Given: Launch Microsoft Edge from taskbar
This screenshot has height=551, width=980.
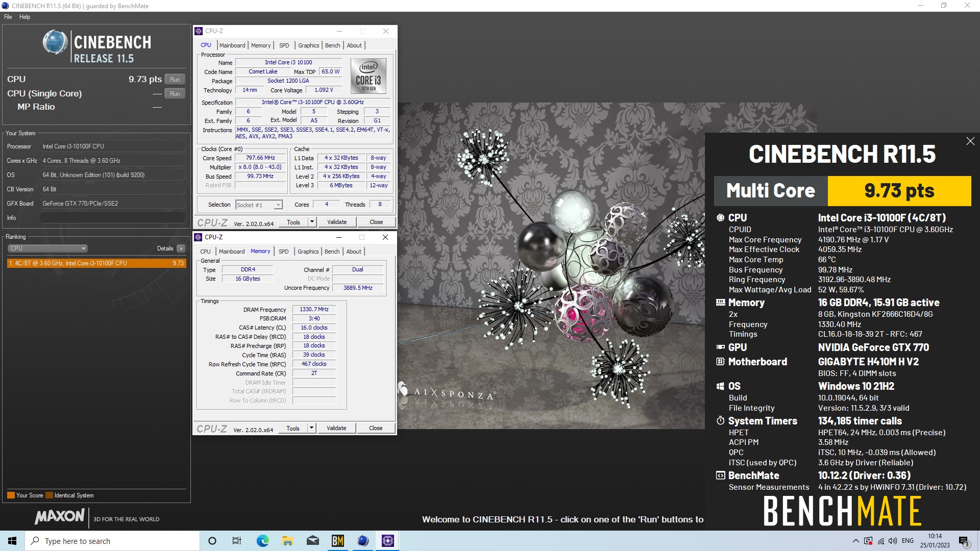Looking at the screenshot, I should tap(262, 541).
